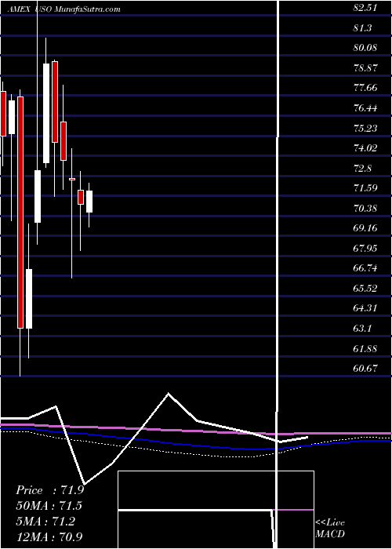392x549 pixels.
Task: Click the 72.8 price axis label
Action: pos(362,168)
